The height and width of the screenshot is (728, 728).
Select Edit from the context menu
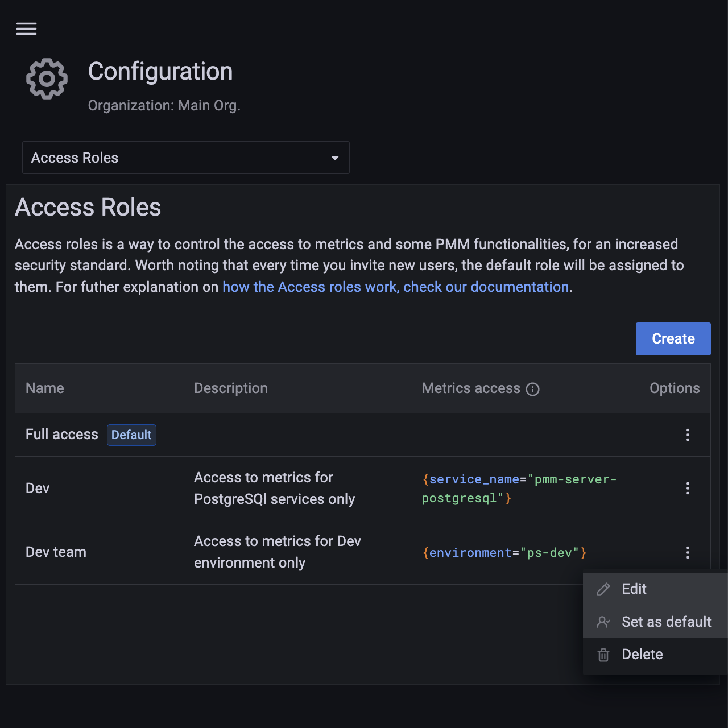(x=634, y=589)
